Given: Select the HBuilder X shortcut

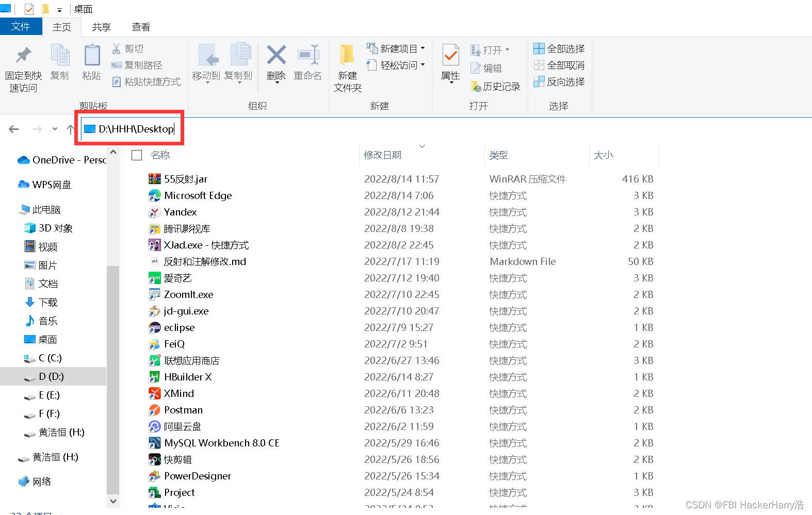Looking at the screenshot, I should (x=180, y=377).
